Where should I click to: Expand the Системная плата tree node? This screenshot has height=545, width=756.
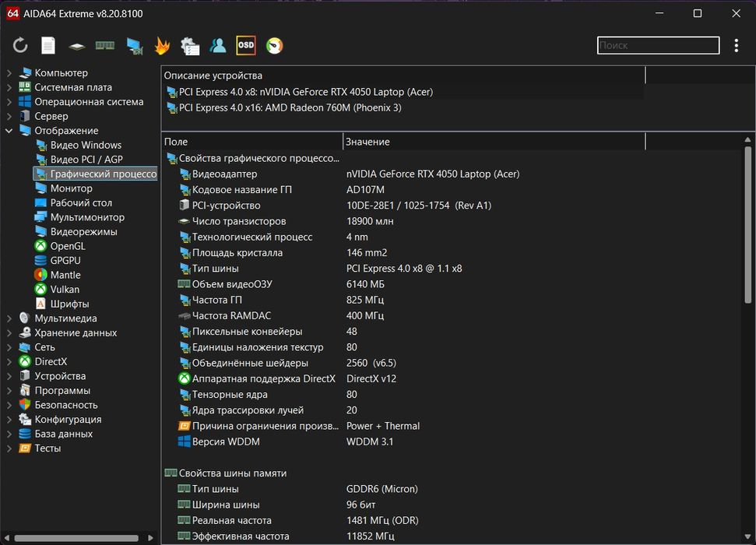(x=9, y=87)
